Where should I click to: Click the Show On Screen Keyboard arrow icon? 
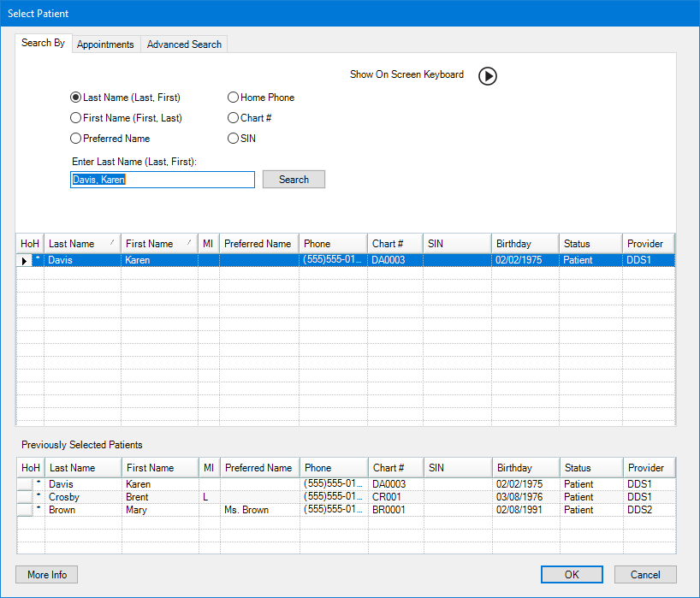(487, 76)
